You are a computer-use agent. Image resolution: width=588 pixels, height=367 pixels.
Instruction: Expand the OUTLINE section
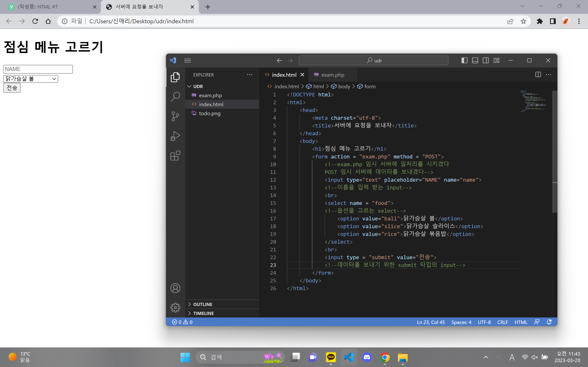coord(203,304)
